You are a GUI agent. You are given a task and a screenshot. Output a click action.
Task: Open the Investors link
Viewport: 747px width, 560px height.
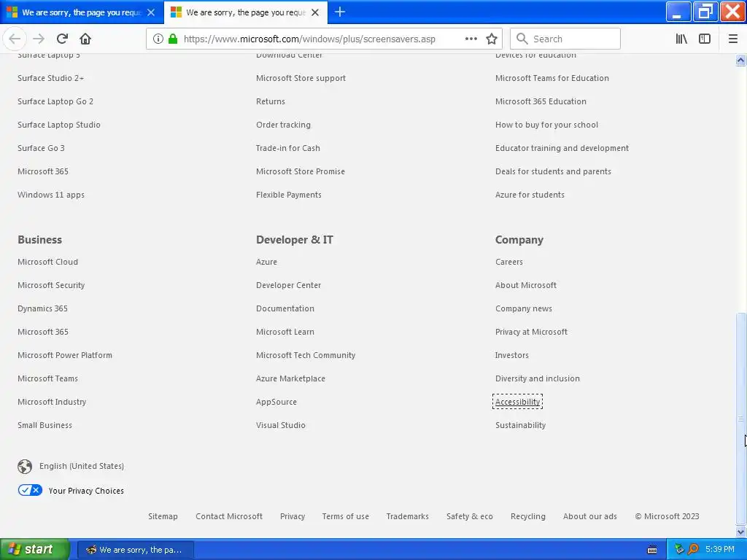tap(511, 355)
